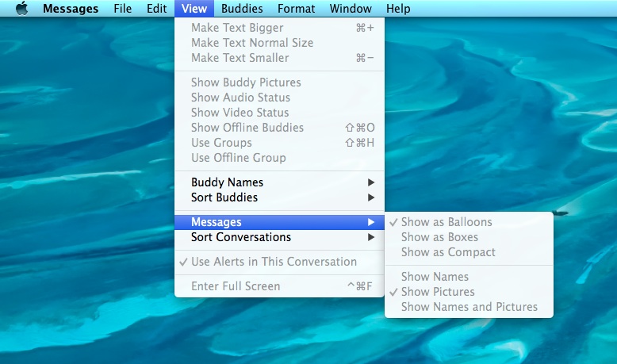617x364 pixels.
Task: Select Show Video Status
Action: [279, 113]
